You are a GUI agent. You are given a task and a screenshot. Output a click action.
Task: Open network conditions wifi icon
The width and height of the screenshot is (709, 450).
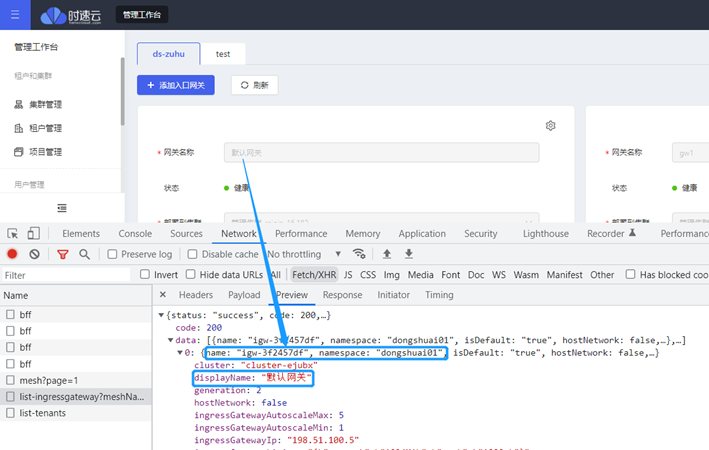pyautogui.click(x=359, y=254)
